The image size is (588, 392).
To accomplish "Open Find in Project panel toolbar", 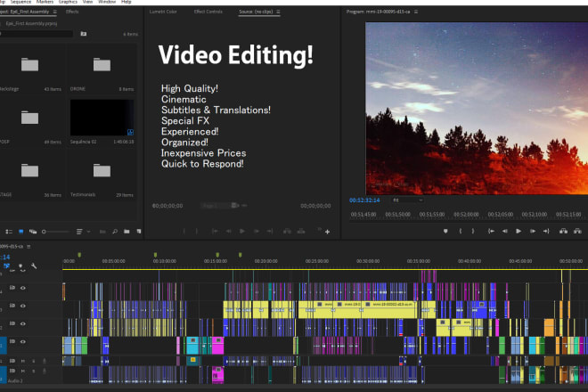I will [115, 232].
